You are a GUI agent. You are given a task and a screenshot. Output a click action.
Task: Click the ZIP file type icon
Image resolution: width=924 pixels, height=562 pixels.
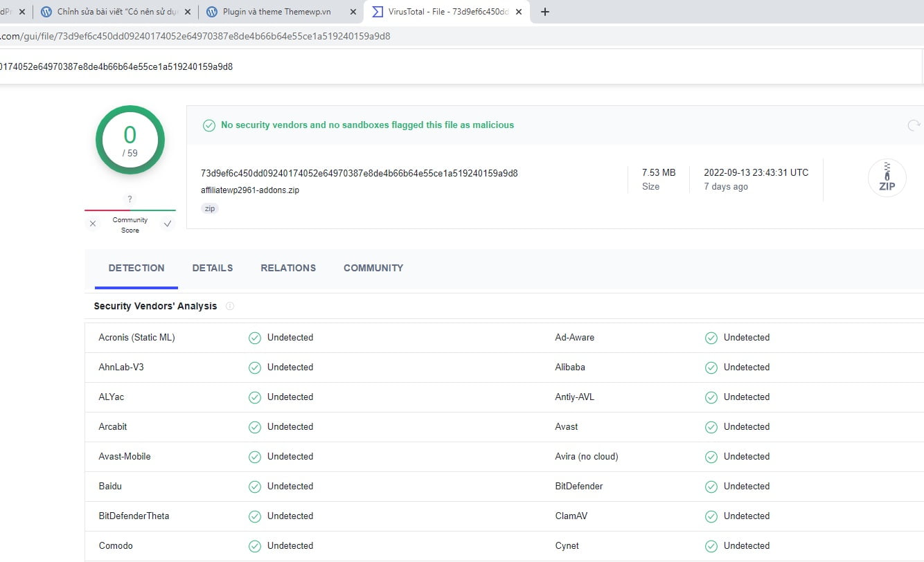887,178
